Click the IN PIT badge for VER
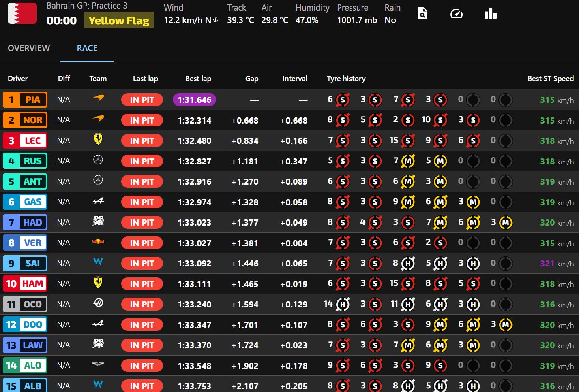579x392 pixels. point(142,243)
